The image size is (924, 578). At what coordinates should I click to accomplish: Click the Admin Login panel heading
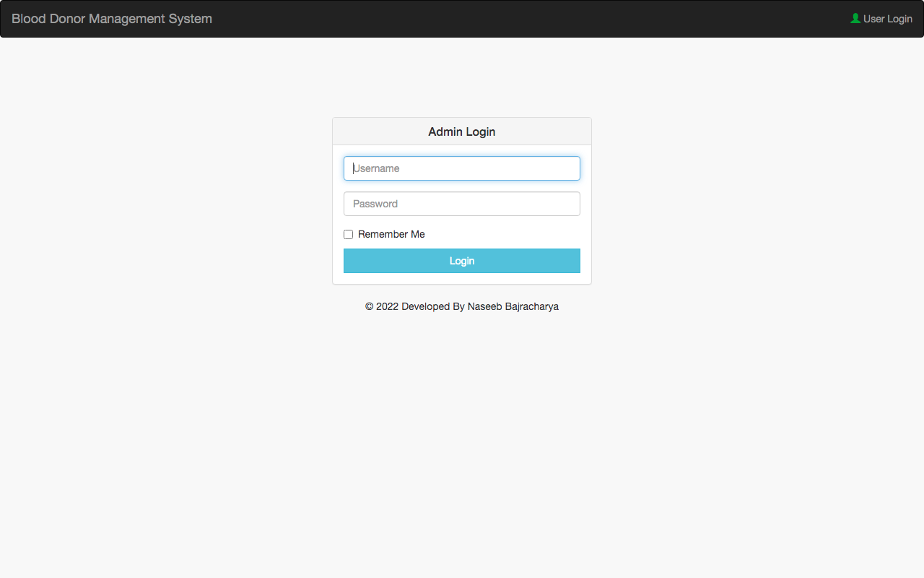(x=462, y=131)
